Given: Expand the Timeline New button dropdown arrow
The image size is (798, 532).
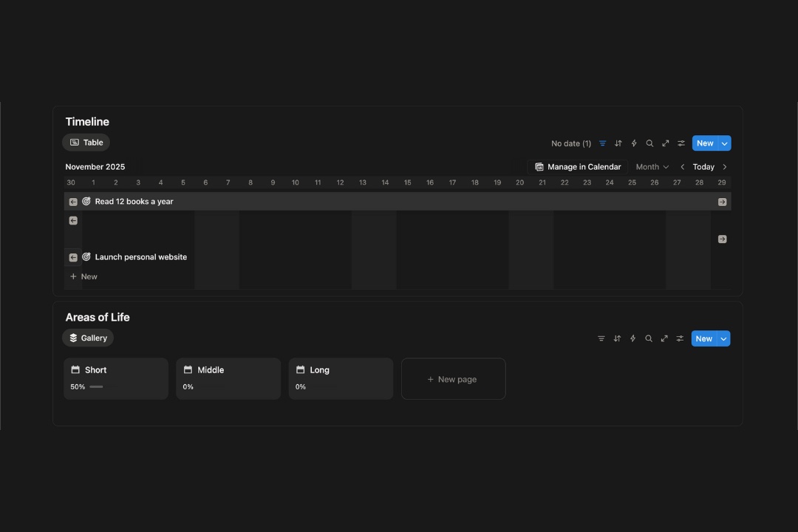Looking at the screenshot, I should (724, 143).
